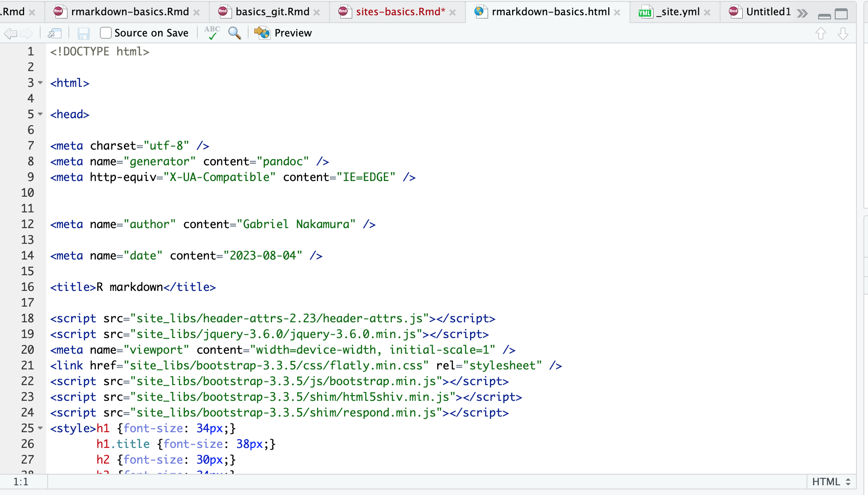Run spell check ABC icon
Image resolution: width=868 pixels, height=495 pixels.
(x=212, y=33)
